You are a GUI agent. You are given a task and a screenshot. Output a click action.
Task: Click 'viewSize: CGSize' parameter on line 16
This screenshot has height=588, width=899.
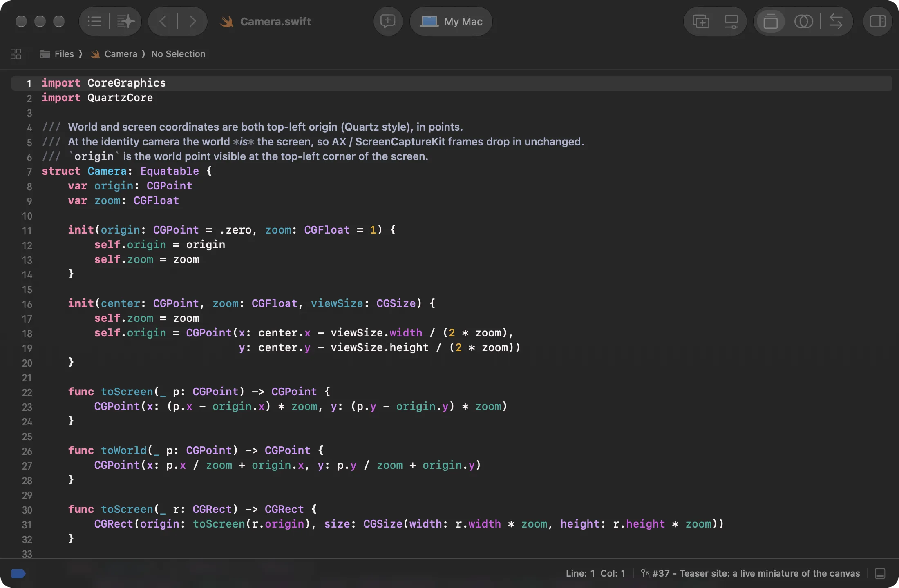click(363, 303)
